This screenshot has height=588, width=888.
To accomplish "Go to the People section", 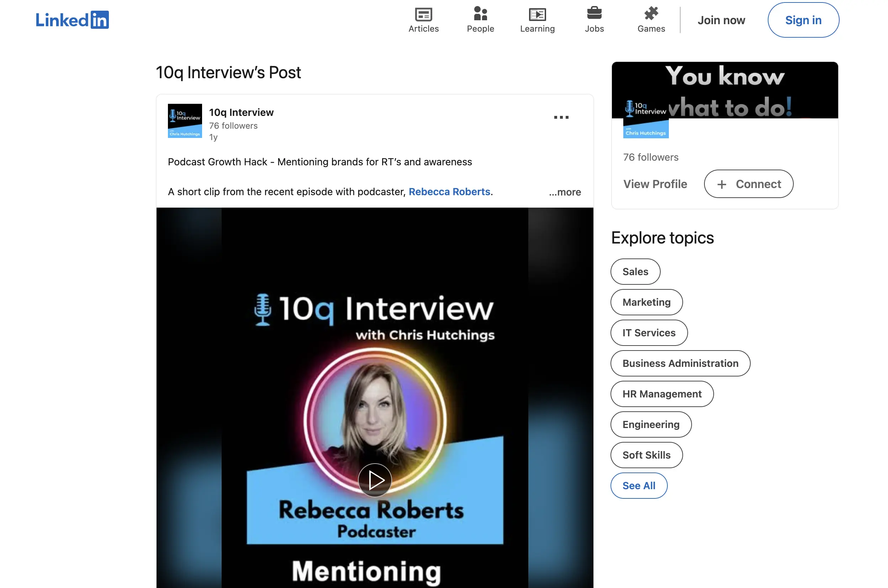I will 480,20.
